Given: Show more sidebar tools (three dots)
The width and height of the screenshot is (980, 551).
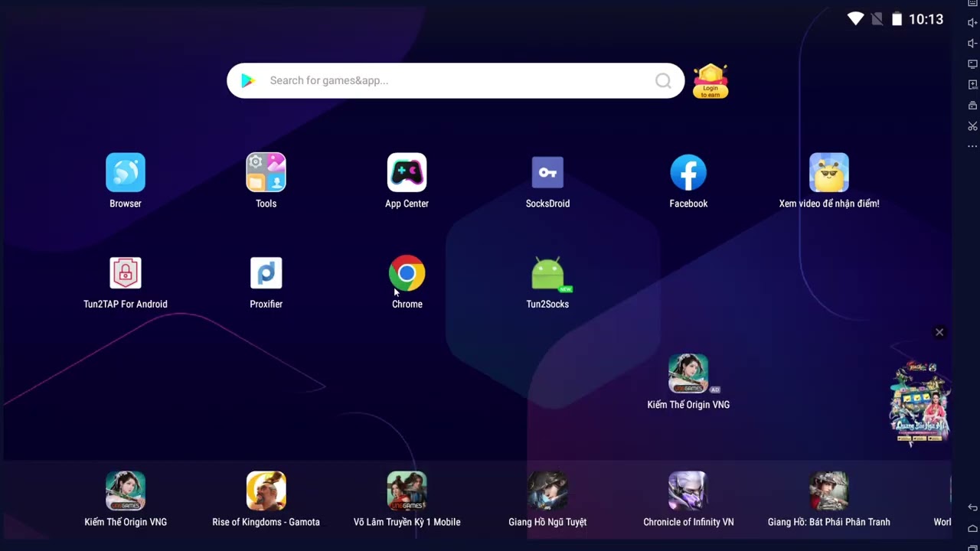Looking at the screenshot, I should (972, 146).
